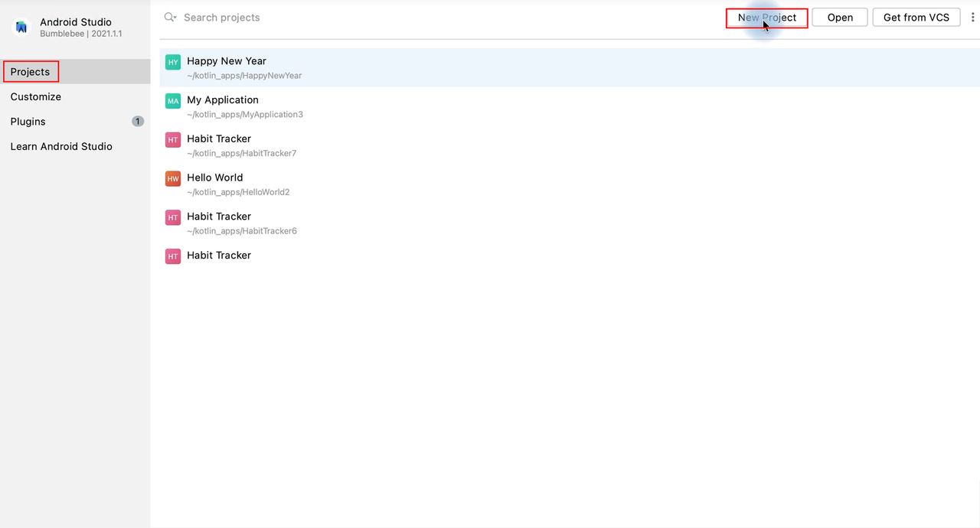Open the My Application project
The image size is (980, 528).
pyautogui.click(x=570, y=106)
